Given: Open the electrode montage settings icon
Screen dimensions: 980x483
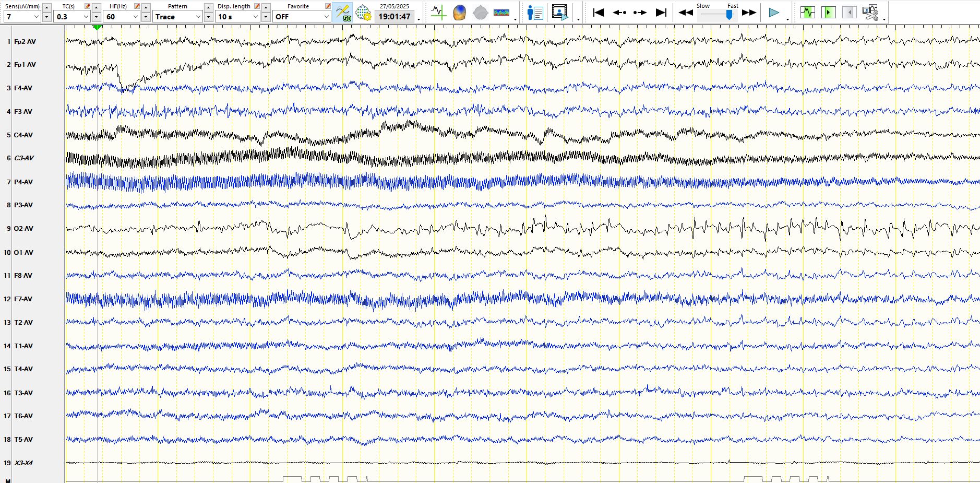Looking at the screenshot, I should click(363, 13).
